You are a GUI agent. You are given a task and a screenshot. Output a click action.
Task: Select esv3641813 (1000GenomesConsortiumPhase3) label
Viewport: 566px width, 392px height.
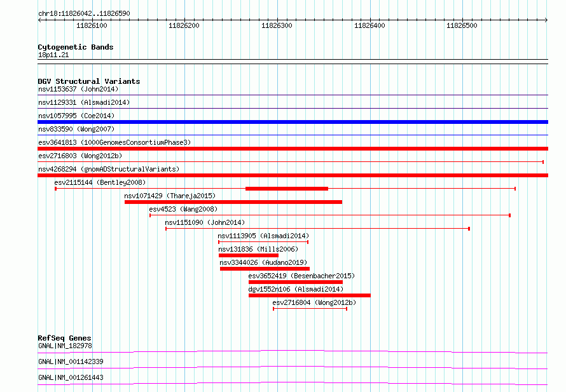click(114, 142)
